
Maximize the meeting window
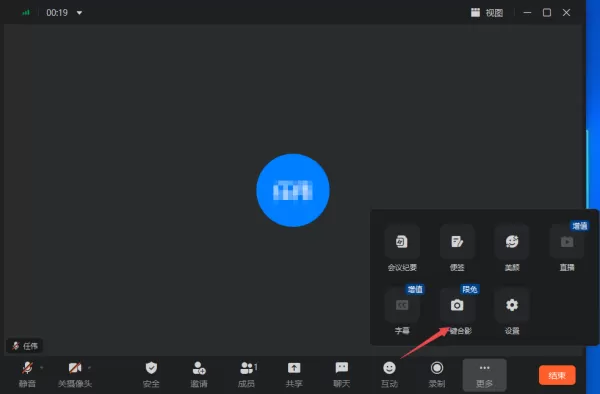[x=547, y=13]
